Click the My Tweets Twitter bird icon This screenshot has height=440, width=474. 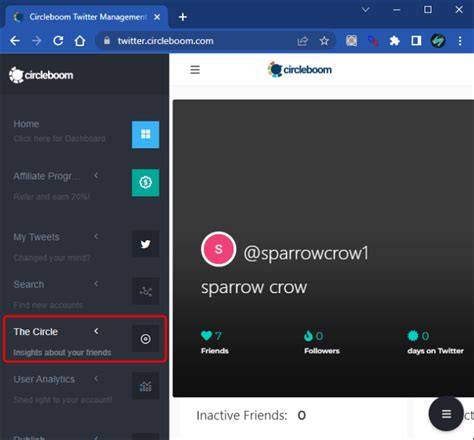pyautogui.click(x=145, y=244)
